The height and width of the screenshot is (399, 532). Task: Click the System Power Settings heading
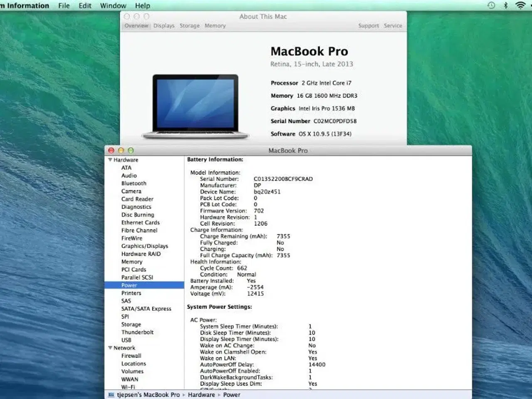pyautogui.click(x=219, y=307)
